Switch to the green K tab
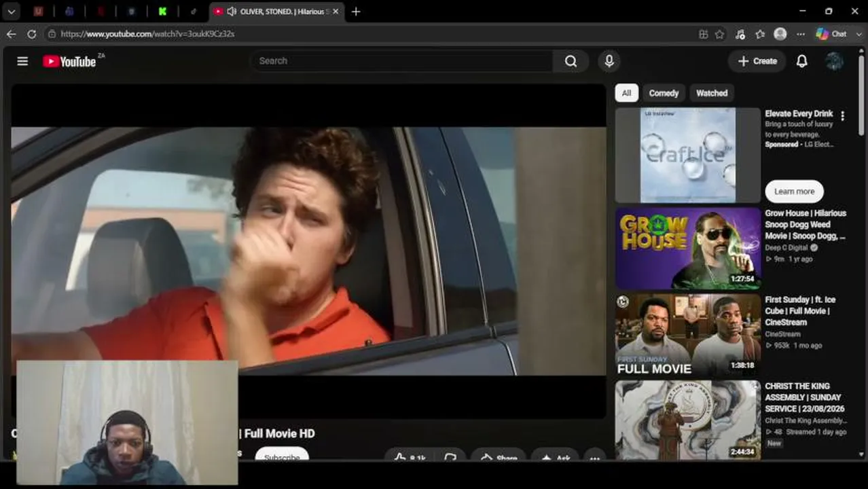The image size is (868, 489). [163, 12]
